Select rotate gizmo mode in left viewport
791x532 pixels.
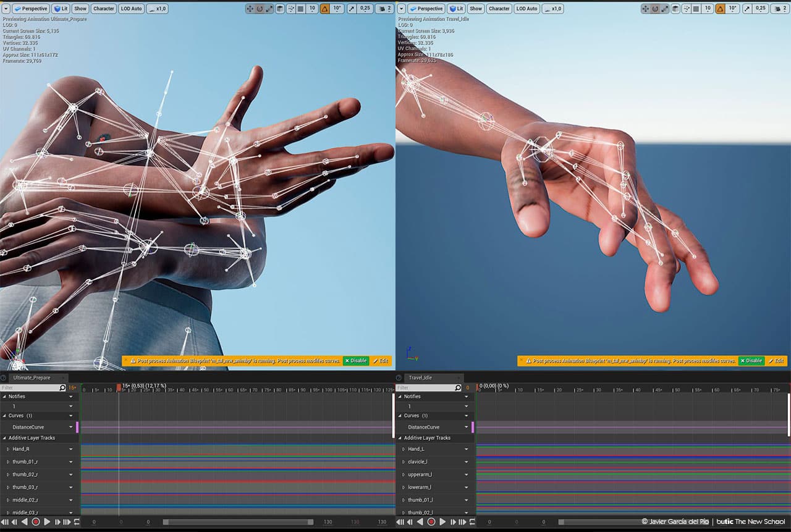point(260,9)
